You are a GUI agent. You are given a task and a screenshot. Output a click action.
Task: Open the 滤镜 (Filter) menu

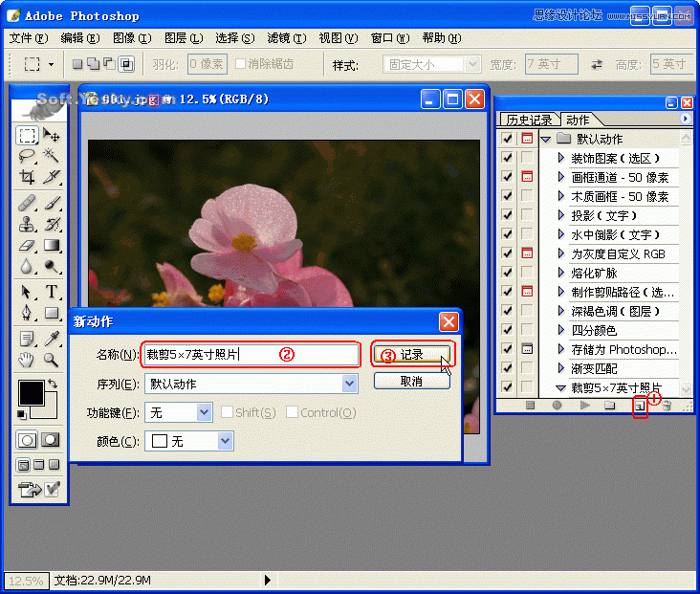click(x=286, y=38)
